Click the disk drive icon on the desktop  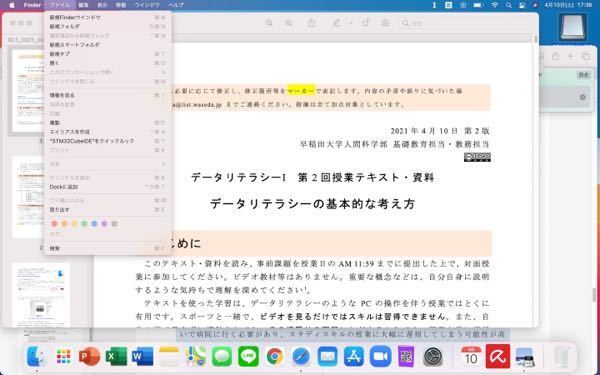573,27
